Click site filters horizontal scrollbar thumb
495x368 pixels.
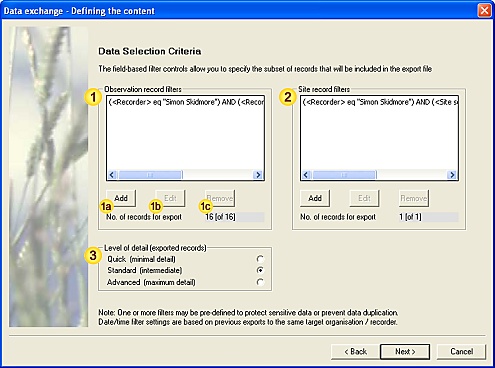(345, 175)
